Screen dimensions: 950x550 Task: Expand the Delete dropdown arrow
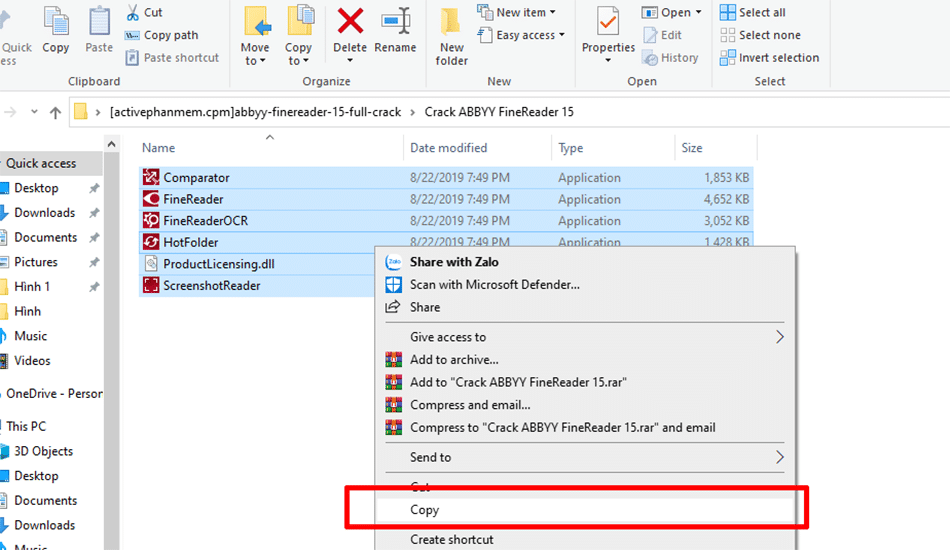coord(350,61)
